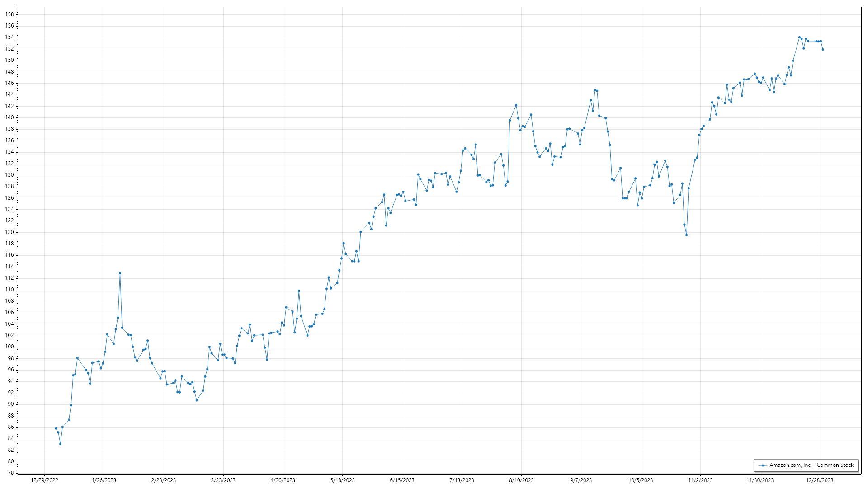Click the first data point of the series
This screenshot has height=488, width=868.
(x=56, y=428)
